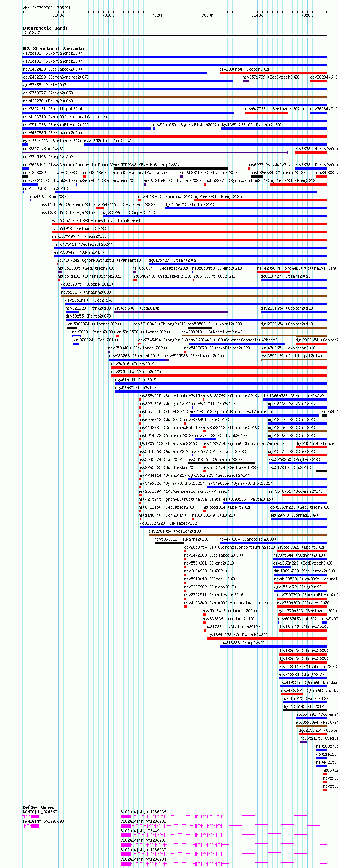Select nsv470264 (Jakobsson2008) variant

pos(248,539)
